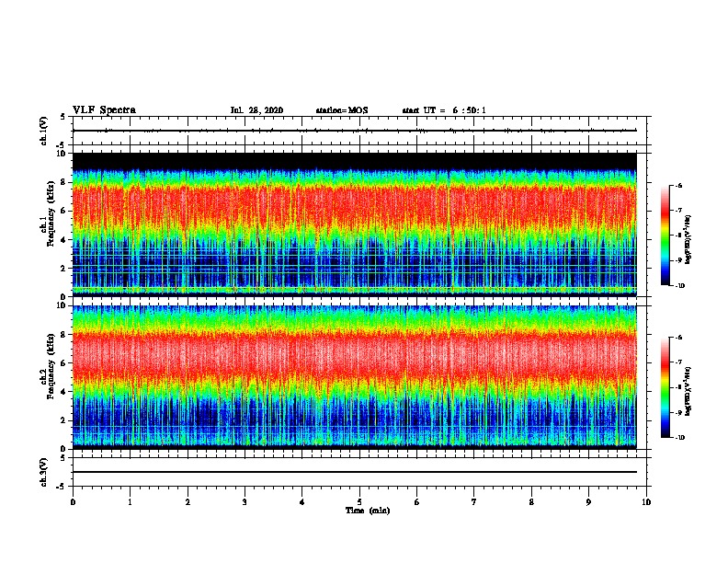Screen dimensions: 728x563
Task: Click time axis tick label "6"
Action: click(x=417, y=502)
